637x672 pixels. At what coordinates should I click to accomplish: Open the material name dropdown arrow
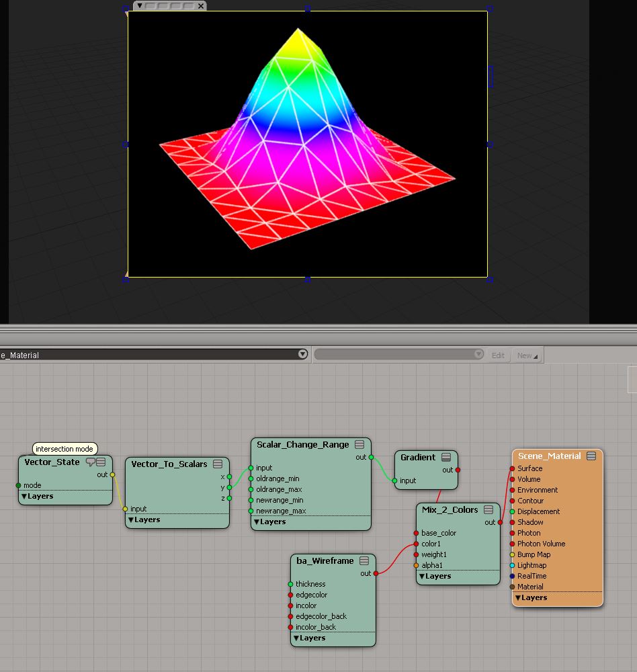coord(302,354)
